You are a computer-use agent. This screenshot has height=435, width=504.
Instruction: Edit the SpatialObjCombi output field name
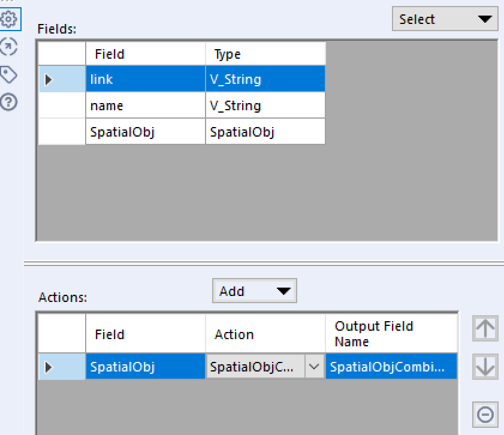[x=391, y=367]
